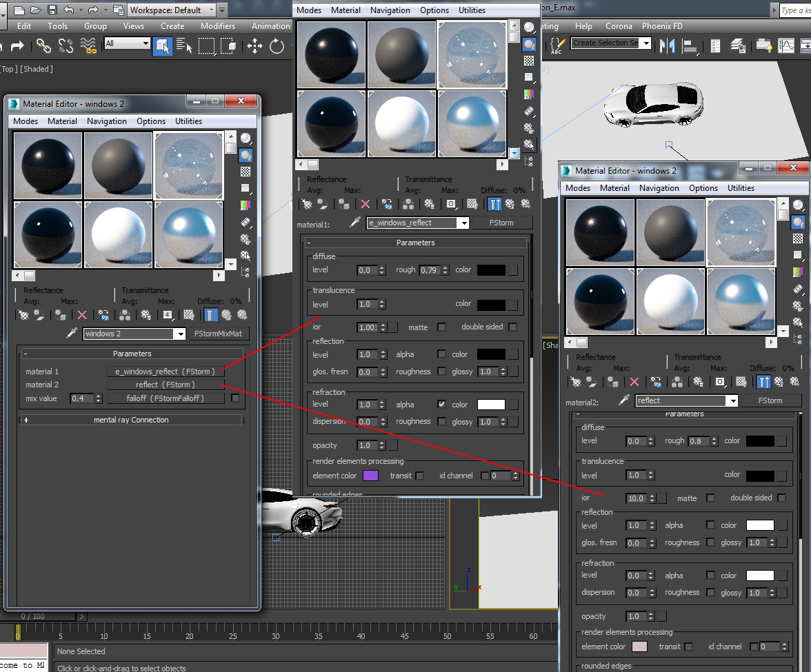Select the Select and Move tool
This screenshot has height=672, width=811.
coord(254,46)
